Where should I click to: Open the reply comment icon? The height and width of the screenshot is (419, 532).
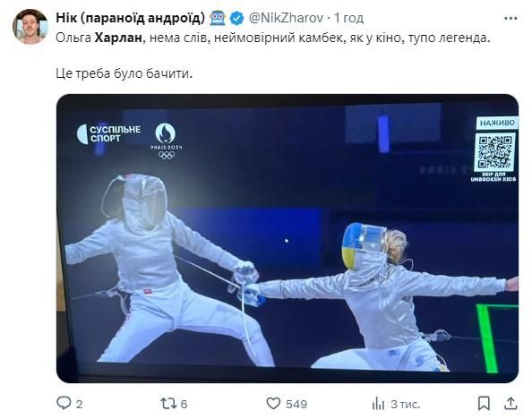[x=64, y=403]
